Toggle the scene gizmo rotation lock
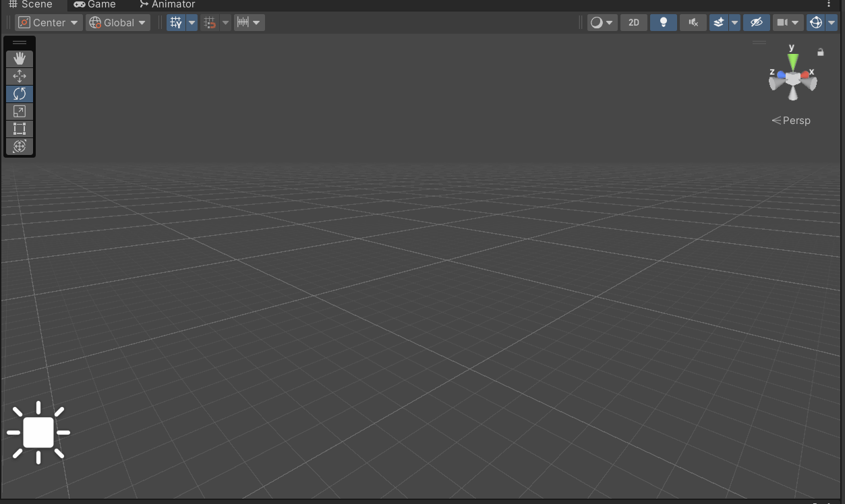The height and width of the screenshot is (504, 845). coord(821,52)
